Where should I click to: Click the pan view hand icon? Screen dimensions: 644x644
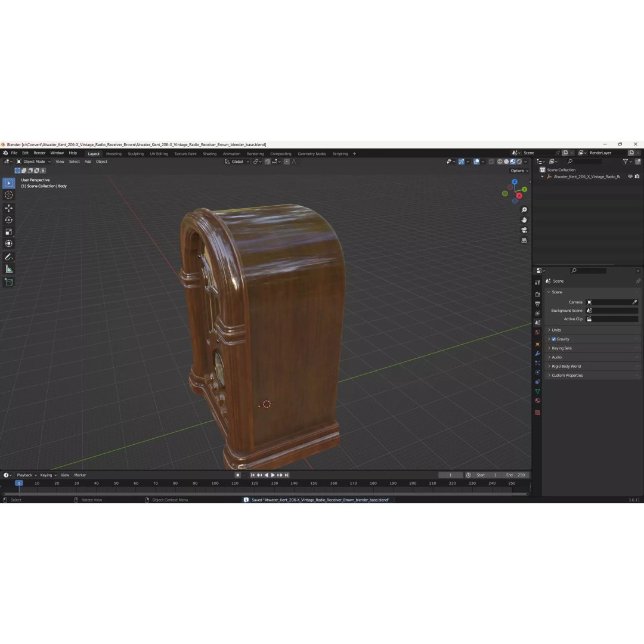(524, 220)
